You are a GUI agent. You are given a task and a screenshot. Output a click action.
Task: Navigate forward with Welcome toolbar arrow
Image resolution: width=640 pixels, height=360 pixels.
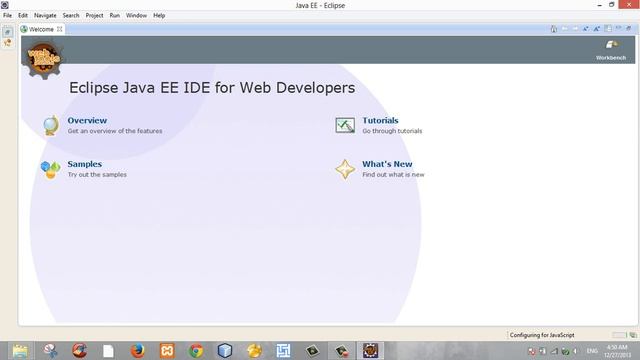(x=575, y=29)
